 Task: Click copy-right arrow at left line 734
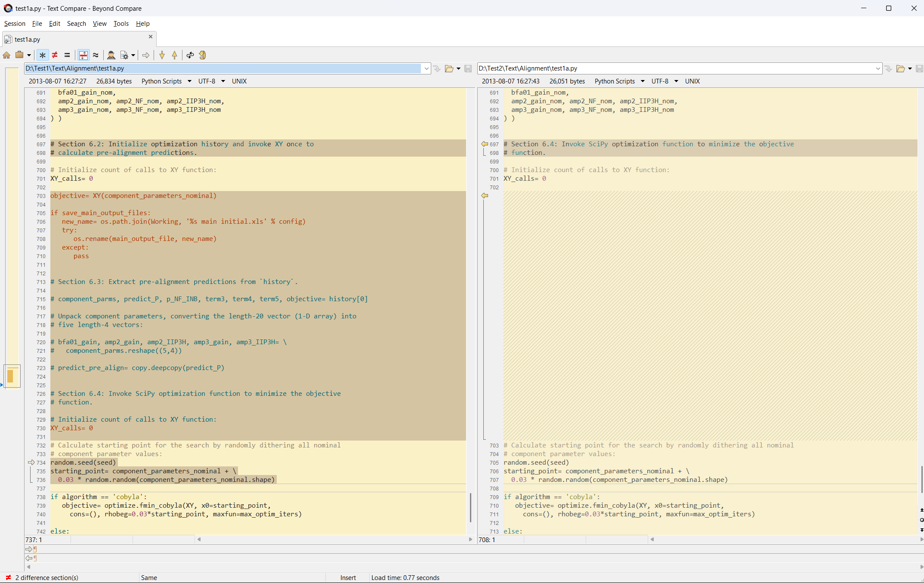coord(31,463)
